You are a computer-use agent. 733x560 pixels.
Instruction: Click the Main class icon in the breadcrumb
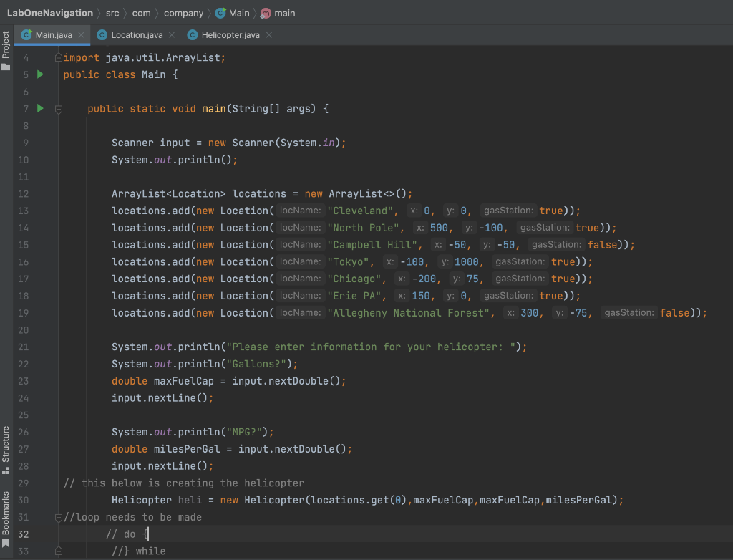pos(219,12)
